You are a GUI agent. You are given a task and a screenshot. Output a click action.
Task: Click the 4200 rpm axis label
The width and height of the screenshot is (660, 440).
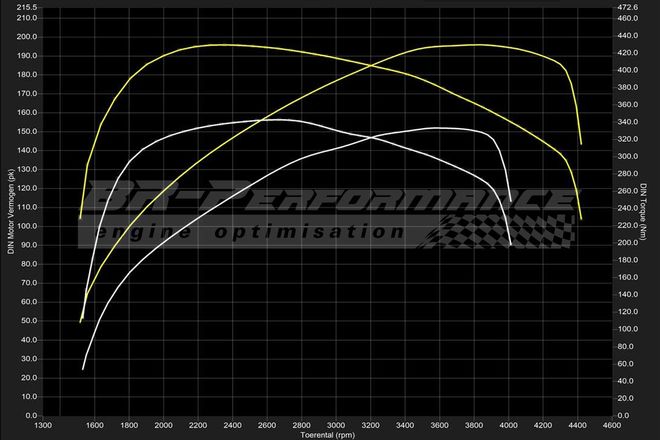click(x=543, y=426)
